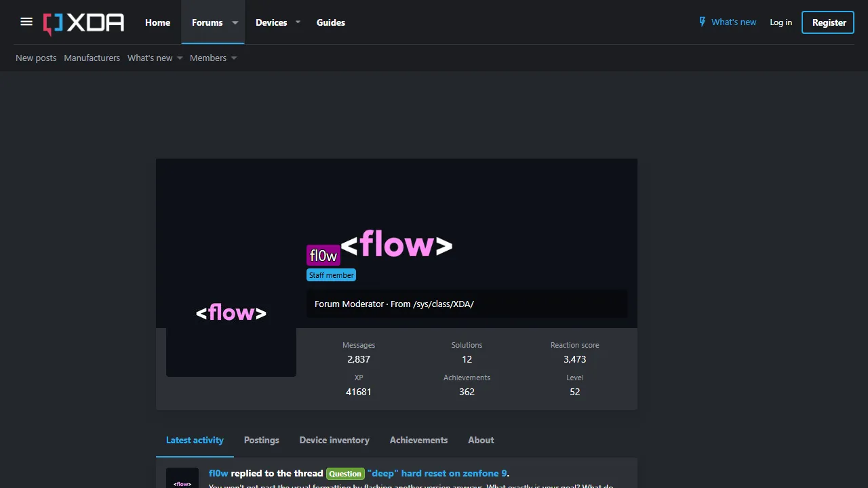Viewport: 868px width, 488px height.
Task: Open the New posts link
Action: coord(36,58)
